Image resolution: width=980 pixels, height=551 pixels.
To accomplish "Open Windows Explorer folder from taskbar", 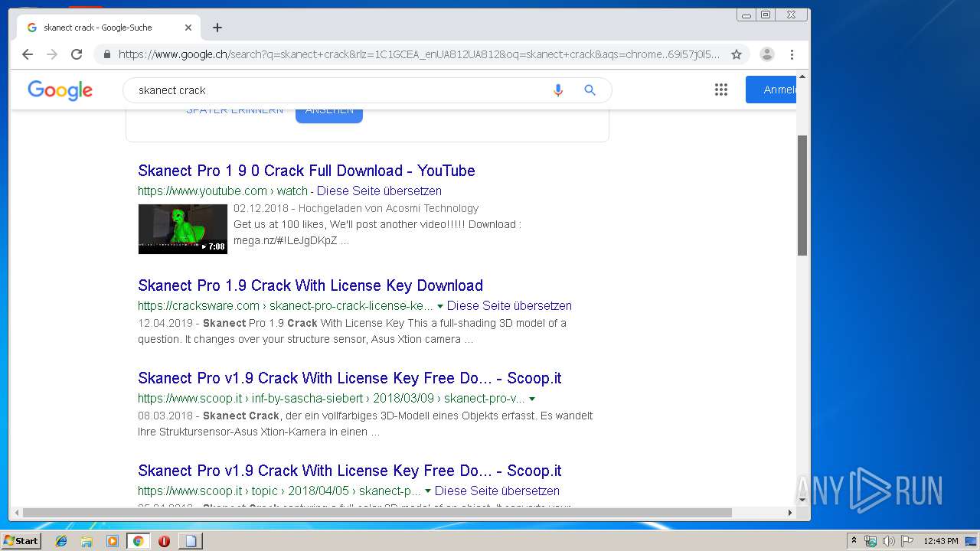I will tap(87, 541).
